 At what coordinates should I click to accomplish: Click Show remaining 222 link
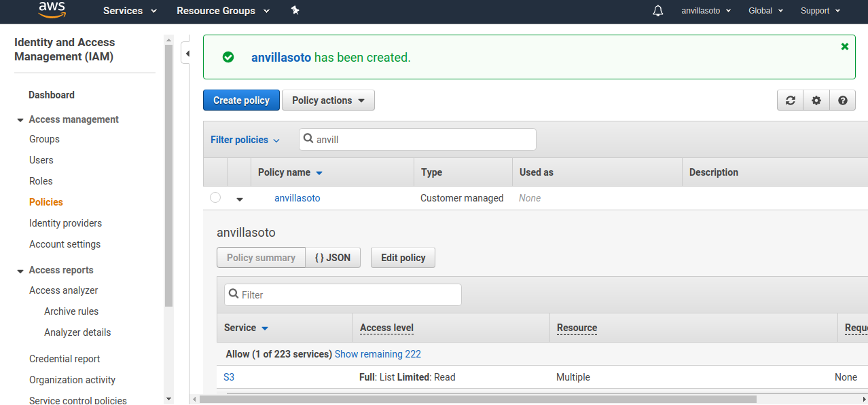tap(378, 354)
